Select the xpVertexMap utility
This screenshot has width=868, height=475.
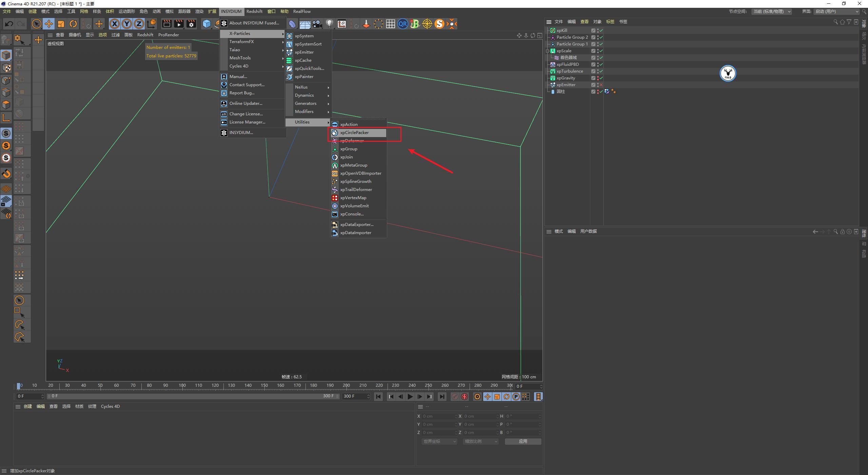click(x=354, y=197)
